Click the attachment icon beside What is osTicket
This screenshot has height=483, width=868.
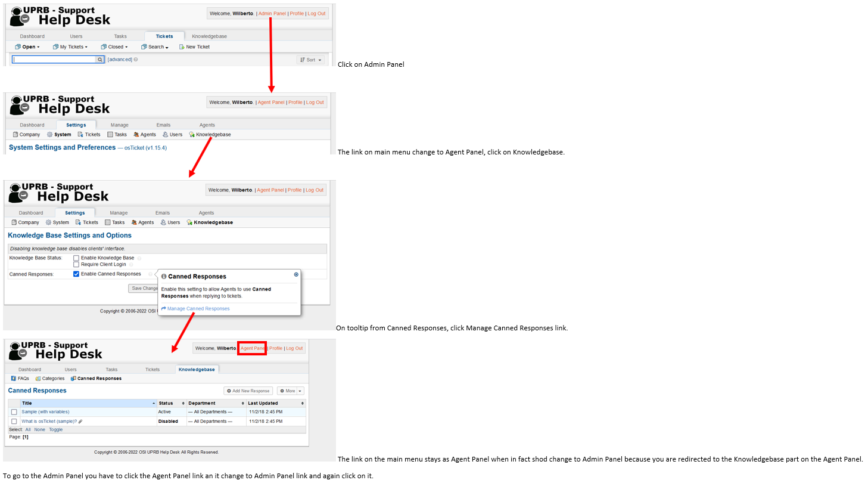click(80, 422)
